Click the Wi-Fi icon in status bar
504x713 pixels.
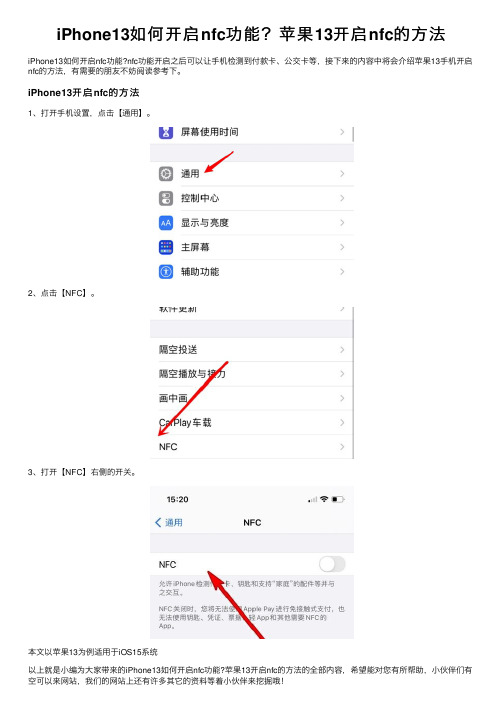(x=324, y=499)
